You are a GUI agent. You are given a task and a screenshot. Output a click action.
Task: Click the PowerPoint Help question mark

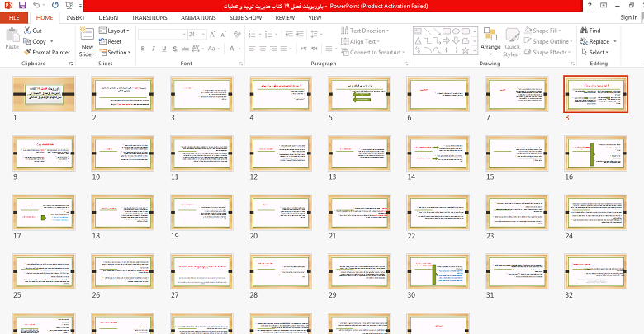tap(590, 5)
